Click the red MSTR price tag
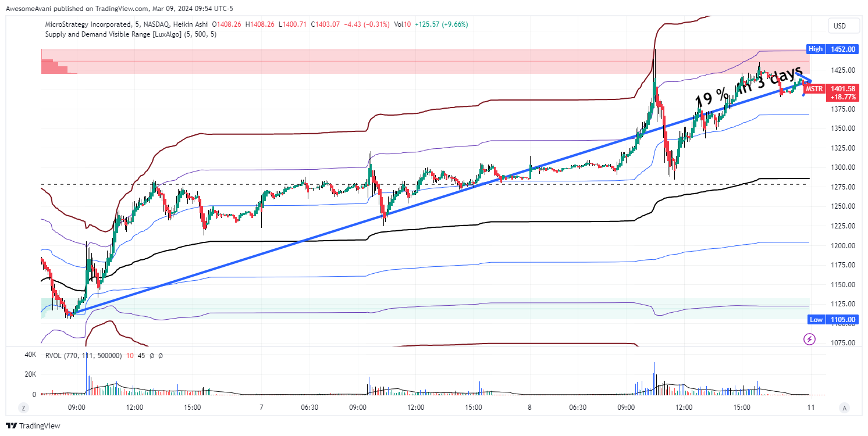Viewport: 868px width, 436px height. [x=815, y=89]
